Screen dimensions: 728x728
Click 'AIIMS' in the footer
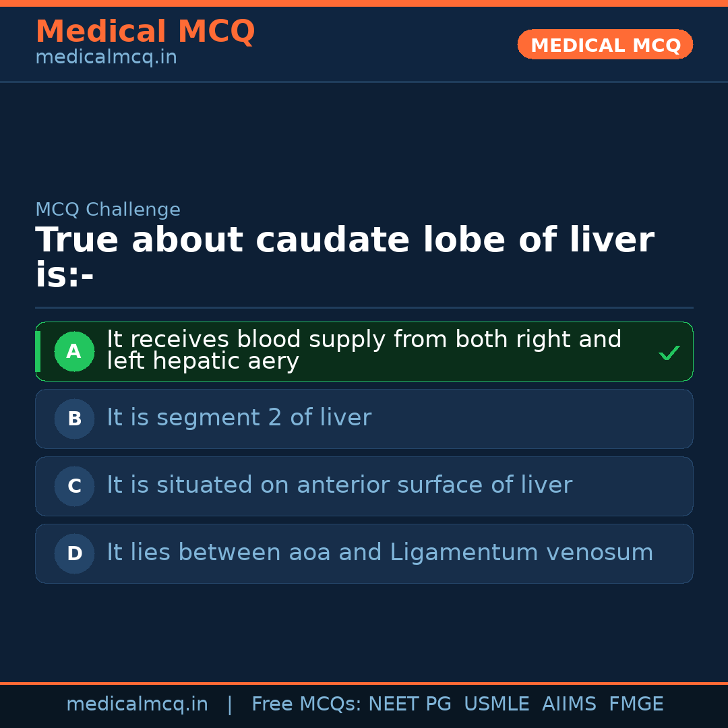[x=569, y=704]
